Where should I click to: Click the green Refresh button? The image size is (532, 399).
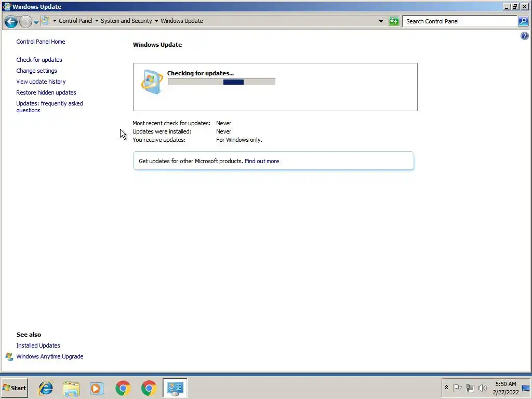[x=394, y=21]
